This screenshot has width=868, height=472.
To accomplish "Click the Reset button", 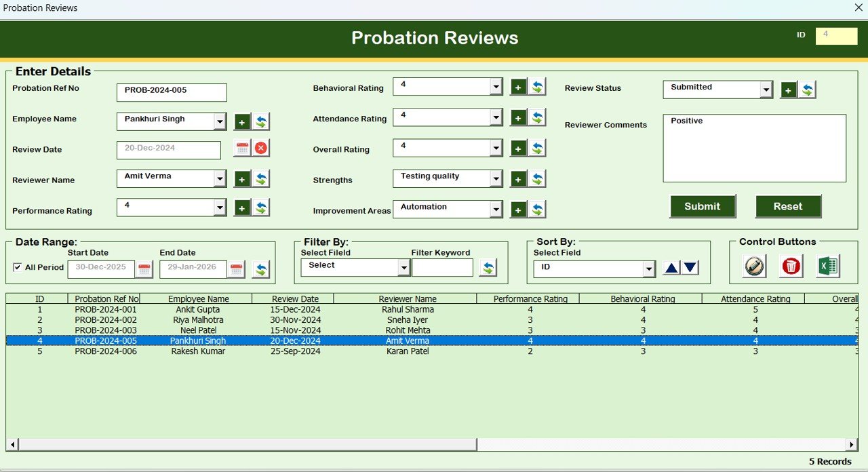I will point(788,206).
